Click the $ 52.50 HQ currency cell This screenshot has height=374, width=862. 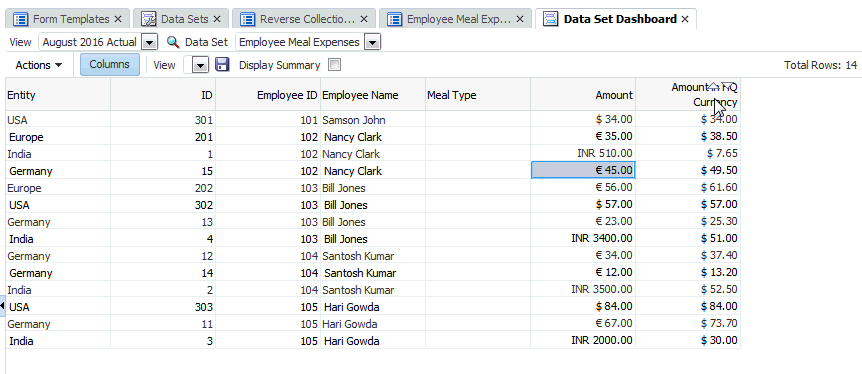coord(688,289)
